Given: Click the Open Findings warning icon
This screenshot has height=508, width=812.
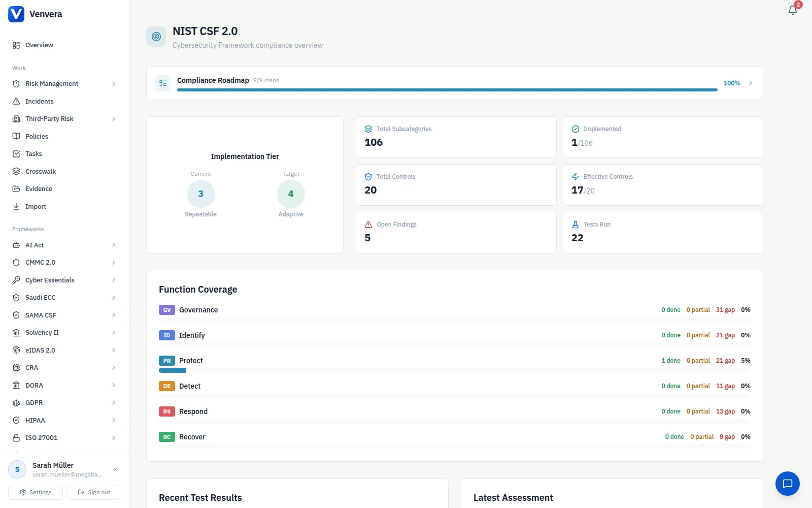Looking at the screenshot, I should pyautogui.click(x=368, y=225).
